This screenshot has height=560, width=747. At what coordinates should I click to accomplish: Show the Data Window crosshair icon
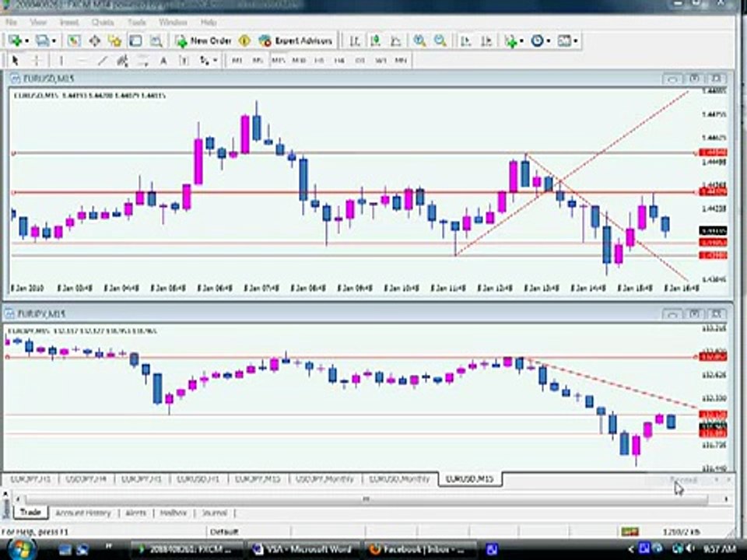click(94, 41)
